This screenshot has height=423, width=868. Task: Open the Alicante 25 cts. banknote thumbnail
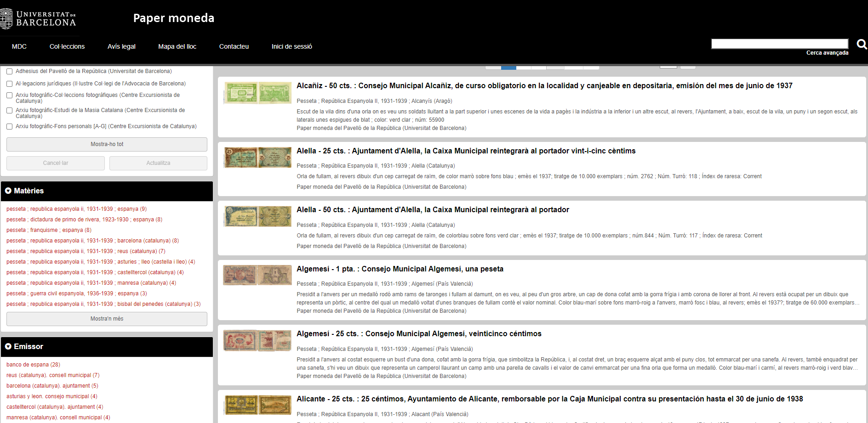(x=257, y=405)
